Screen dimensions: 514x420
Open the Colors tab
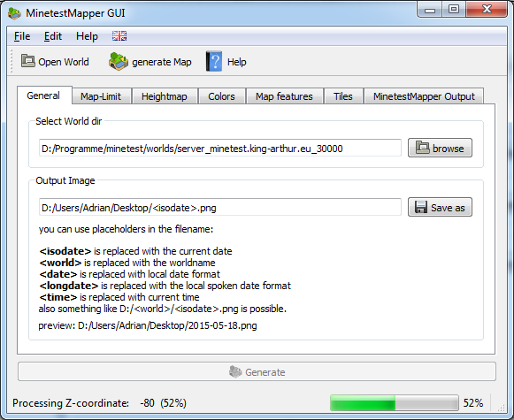(221, 96)
